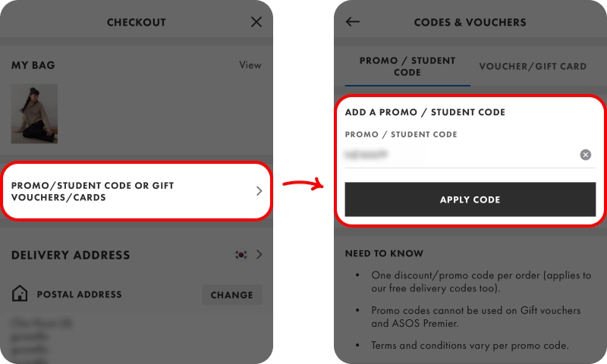Clear the promo code field
The height and width of the screenshot is (364, 607).
click(585, 155)
